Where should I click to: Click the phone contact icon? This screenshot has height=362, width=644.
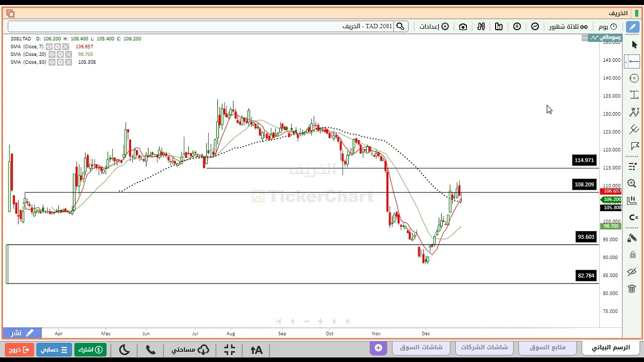[x=150, y=349]
